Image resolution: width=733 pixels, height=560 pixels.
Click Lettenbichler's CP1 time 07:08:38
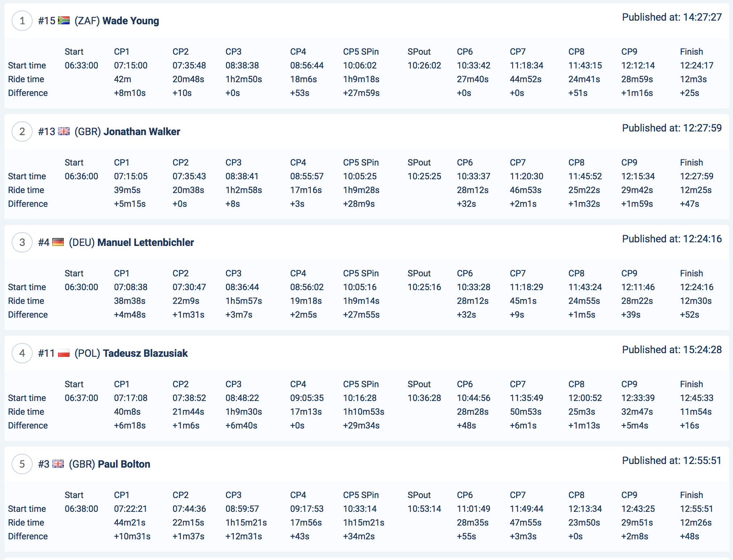(x=131, y=287)
